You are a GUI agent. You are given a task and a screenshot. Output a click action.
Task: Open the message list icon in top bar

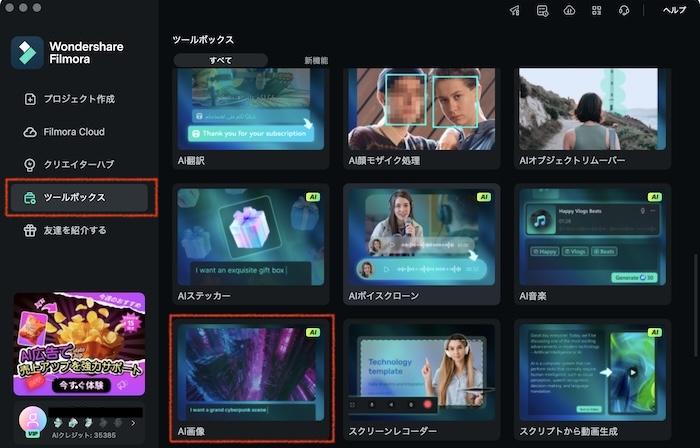(x=542, y=10)
